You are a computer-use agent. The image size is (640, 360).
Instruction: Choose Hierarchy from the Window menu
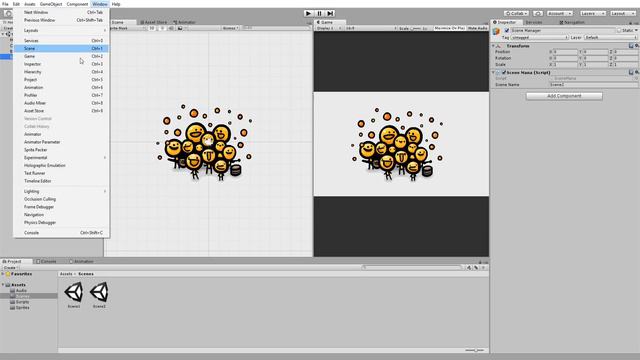[62, 72]
